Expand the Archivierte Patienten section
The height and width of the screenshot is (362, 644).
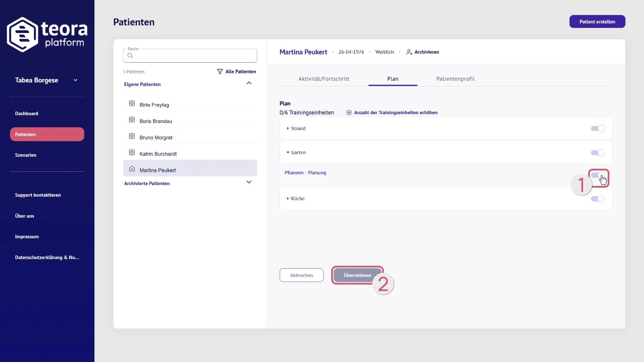point(249,182)
